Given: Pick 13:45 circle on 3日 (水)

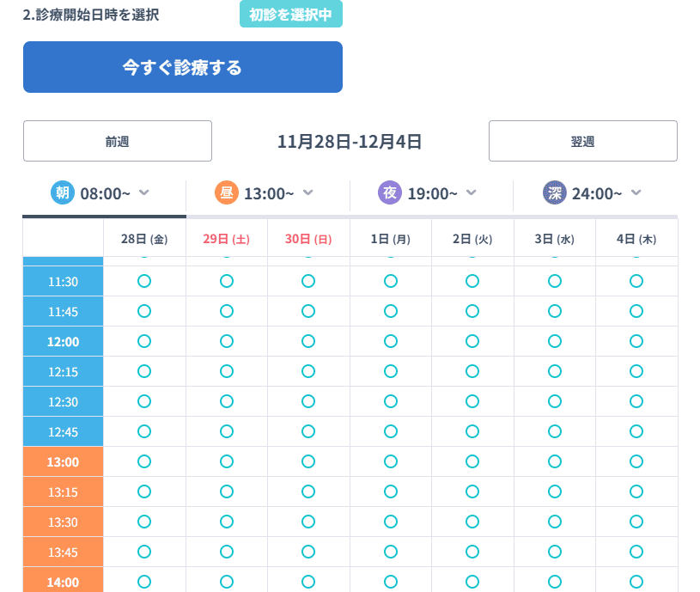Looking at the screenshot, I should pyautogui.click(x=555, y=552).
